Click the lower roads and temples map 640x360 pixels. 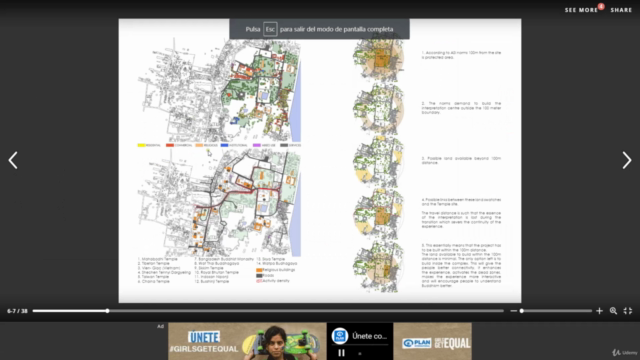click(x=219, y=203)
